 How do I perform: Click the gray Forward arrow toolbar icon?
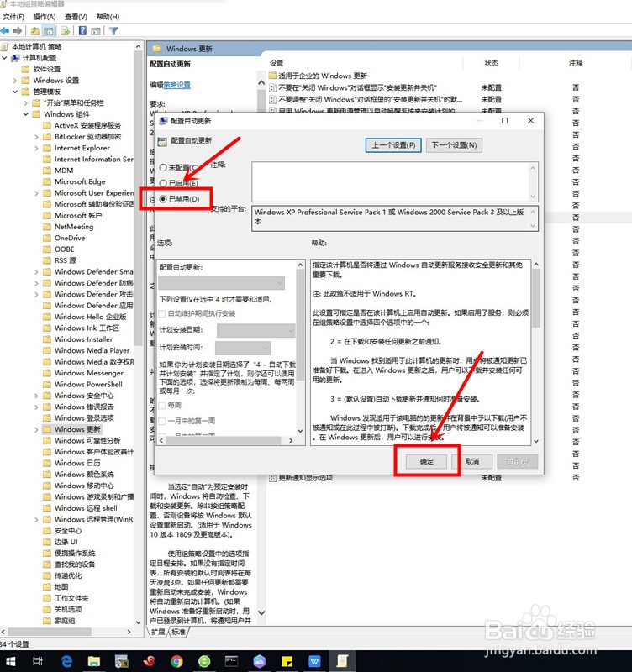click(x=18, y=31)
